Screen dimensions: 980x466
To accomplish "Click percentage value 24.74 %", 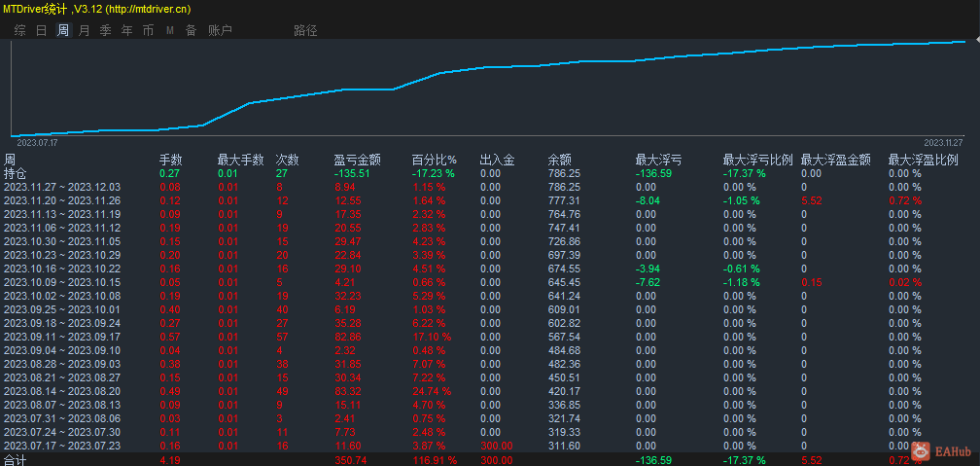I will tap(432, 391).
